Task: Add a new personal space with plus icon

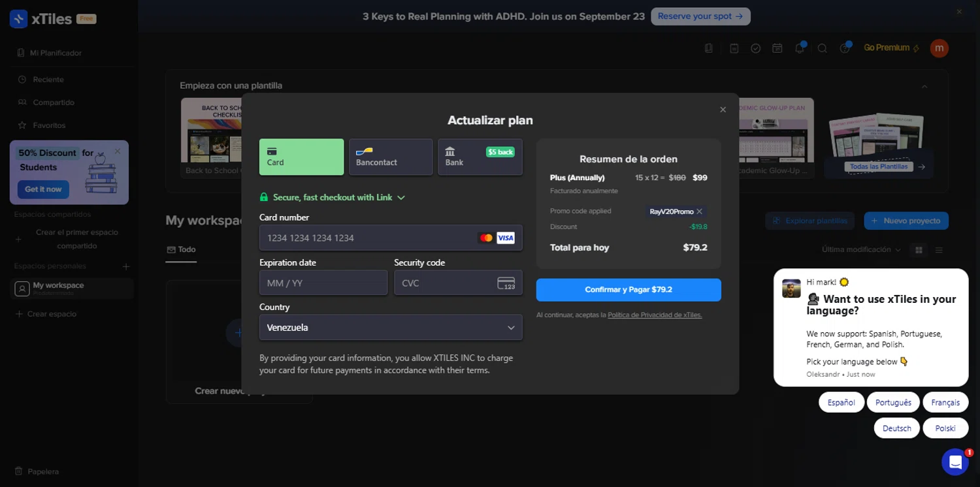Action: click(126, 266)
